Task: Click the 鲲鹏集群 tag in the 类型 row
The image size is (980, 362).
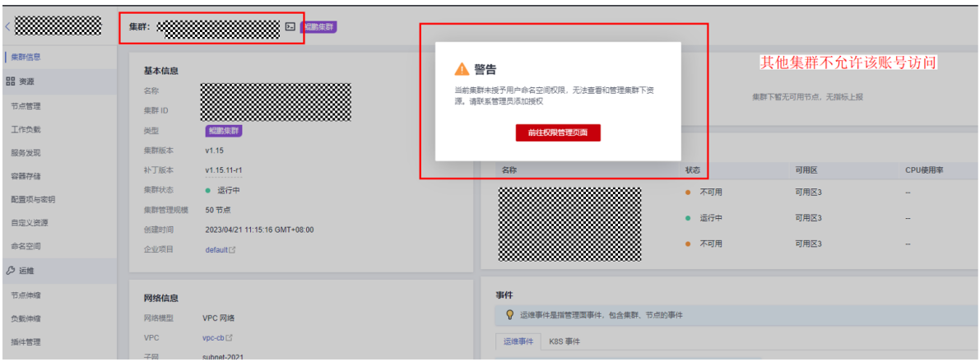Action: tap(224, 131)
